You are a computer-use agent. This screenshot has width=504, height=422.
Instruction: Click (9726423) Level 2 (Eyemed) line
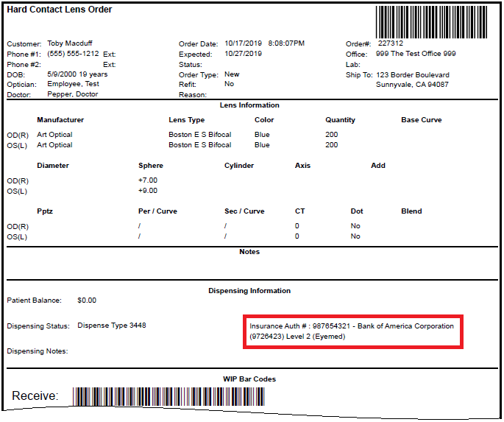coord(297,337)
